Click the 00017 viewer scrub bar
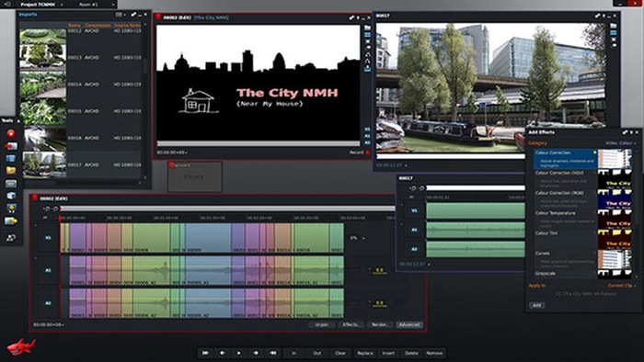The height and width of the screenshot is (362, 644). click(x=451, y=156)
